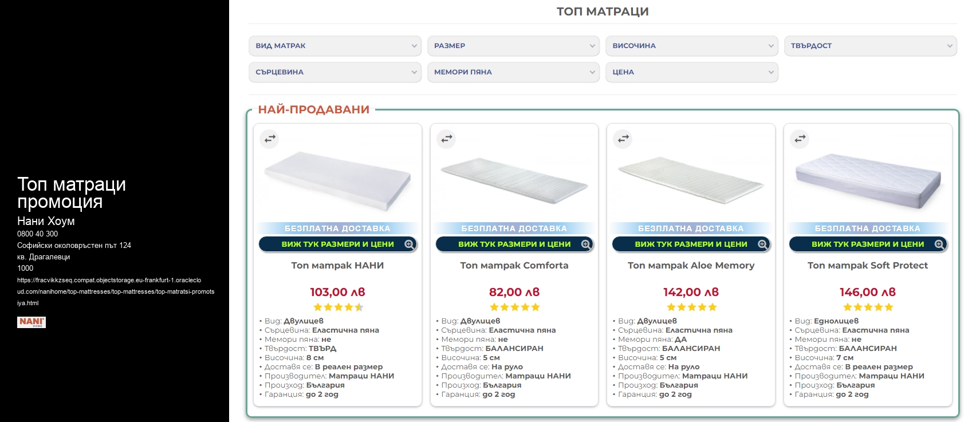The width and height of the screenshot is (980, 422).
Task: Open the МЕМОРИ ПЯНА dropdown
Action: pyautogui.click(x=514, y=72)
